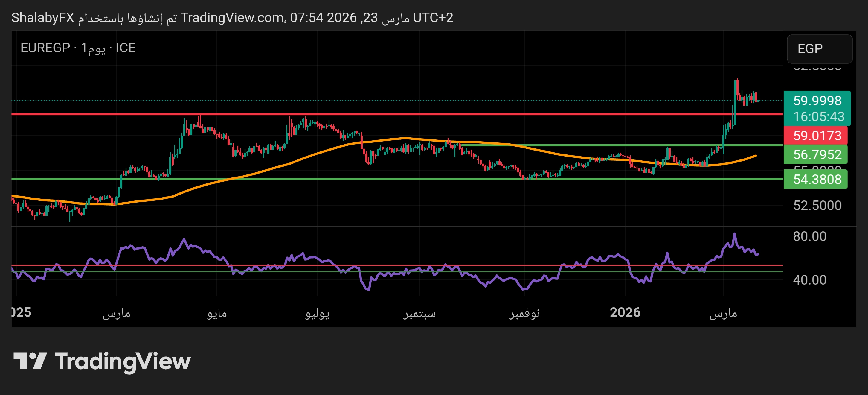868x395 pixels.
Task: Click the ShalabyFX author name
Action: coord(43,18)
